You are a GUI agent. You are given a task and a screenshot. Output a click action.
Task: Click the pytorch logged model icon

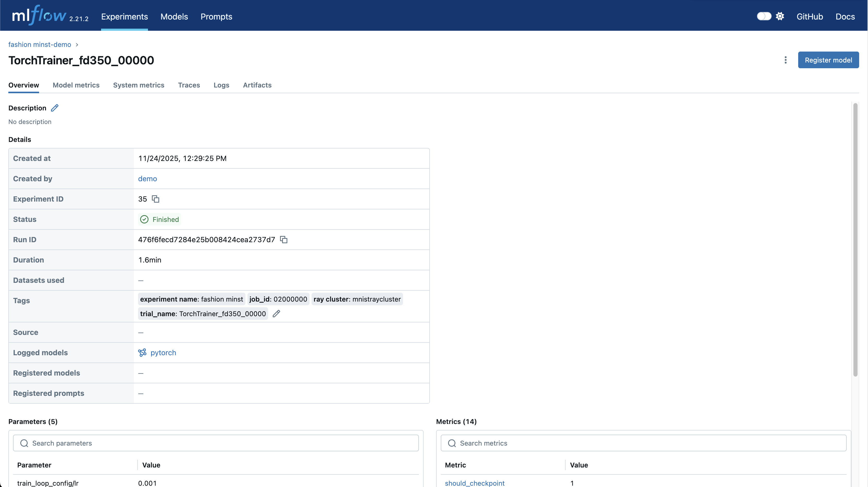(x=142, y=353)
